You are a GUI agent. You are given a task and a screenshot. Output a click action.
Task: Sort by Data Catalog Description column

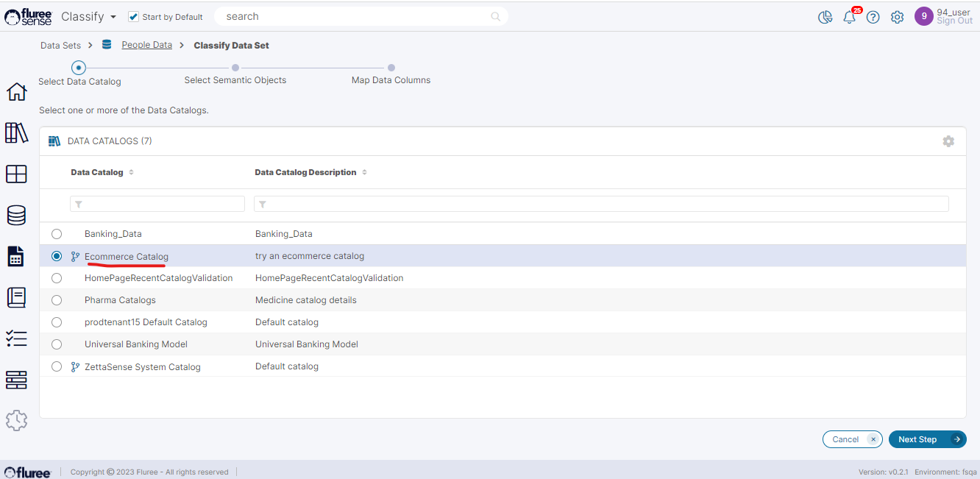(x=364, y=172)
